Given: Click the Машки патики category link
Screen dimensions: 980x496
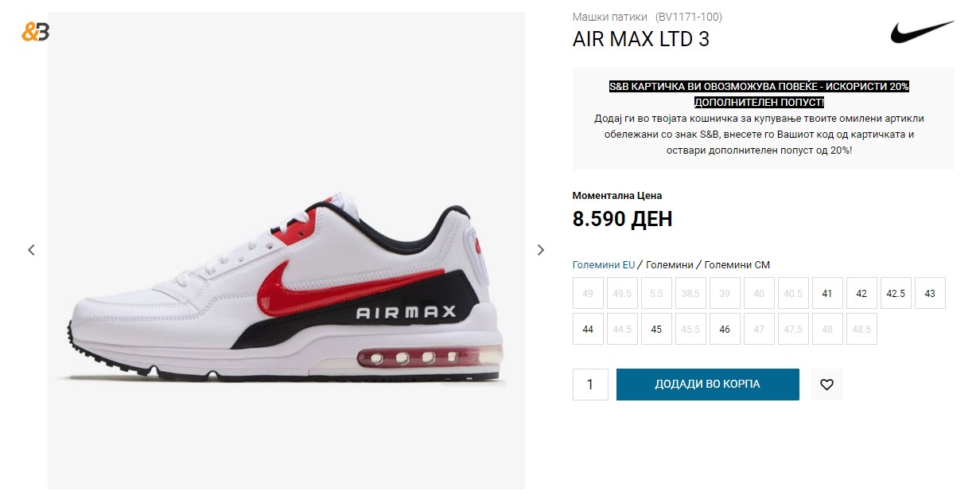Looking at the screenshot, I should [x=610, y=17].
